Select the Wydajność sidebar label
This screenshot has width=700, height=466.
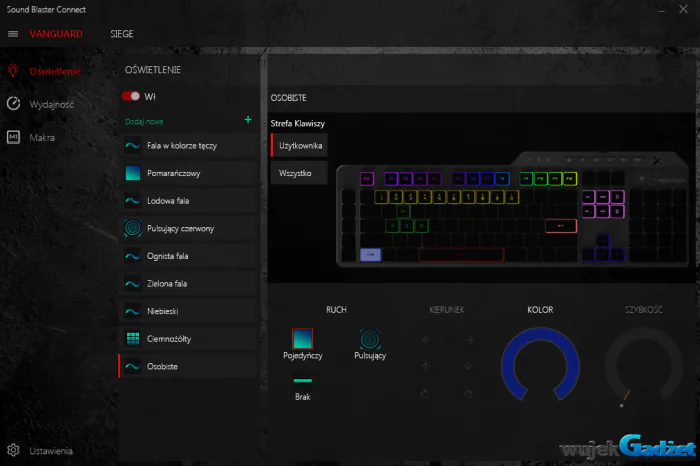click(51, 104)
